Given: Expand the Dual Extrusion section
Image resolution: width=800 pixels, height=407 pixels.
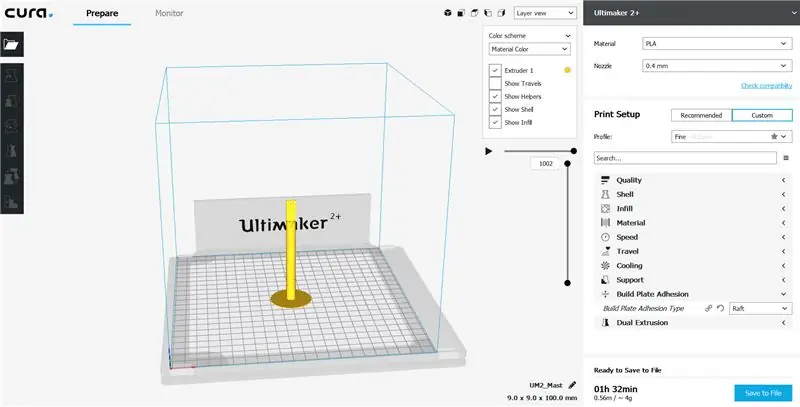Looking at the screenshot, I should [693, 323].
